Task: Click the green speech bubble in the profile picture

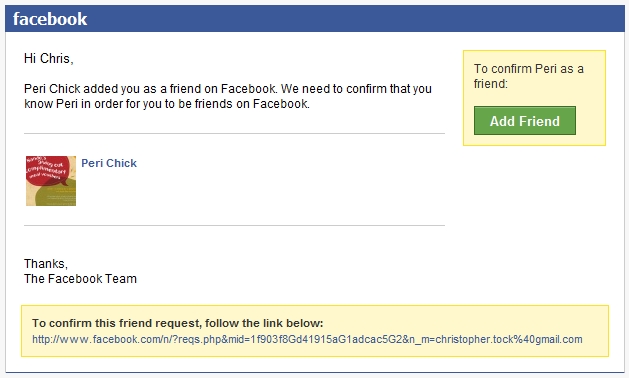Action: 60,195
